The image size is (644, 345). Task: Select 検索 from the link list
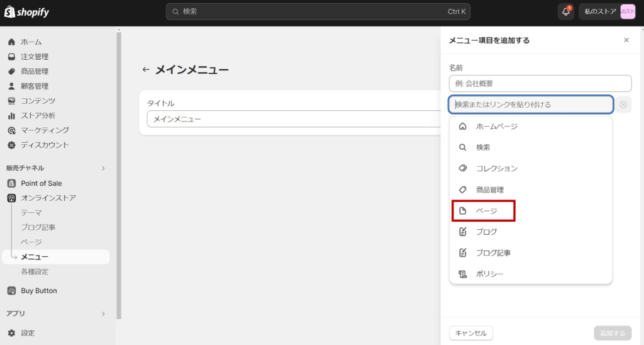coord(531,147)
